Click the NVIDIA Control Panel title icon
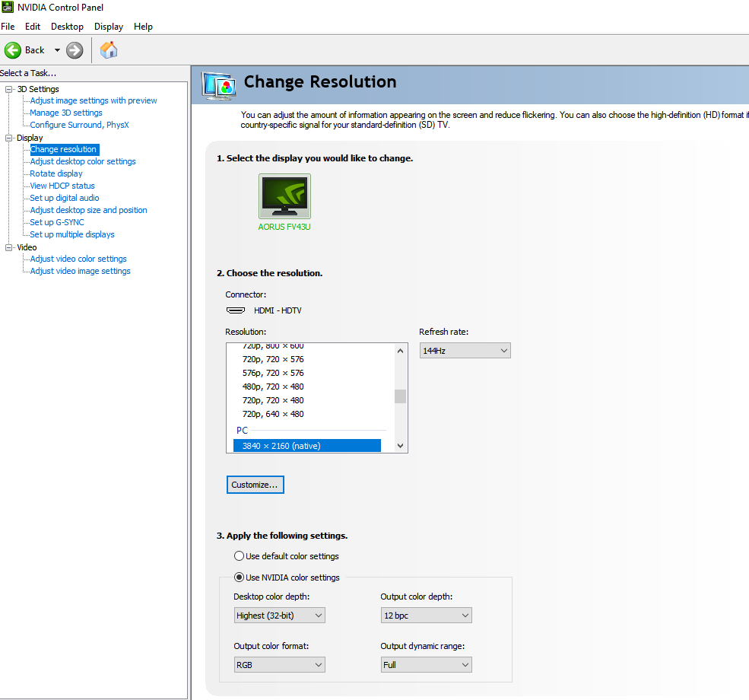The image size is (749, 700). click(x=8, y=8)
